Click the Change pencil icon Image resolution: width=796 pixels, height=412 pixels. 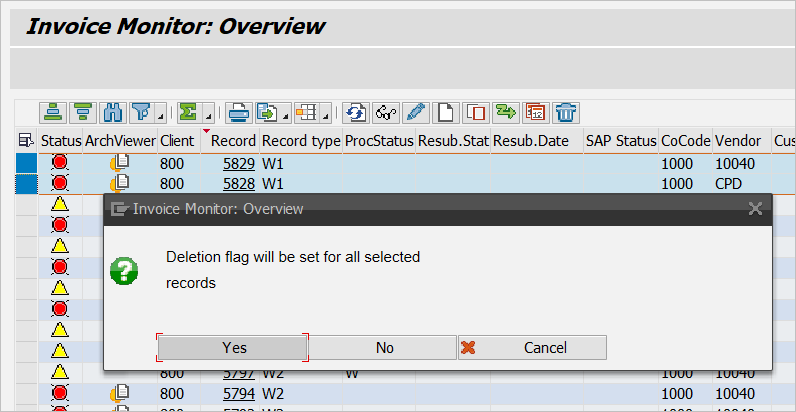(x=415, y=111)
